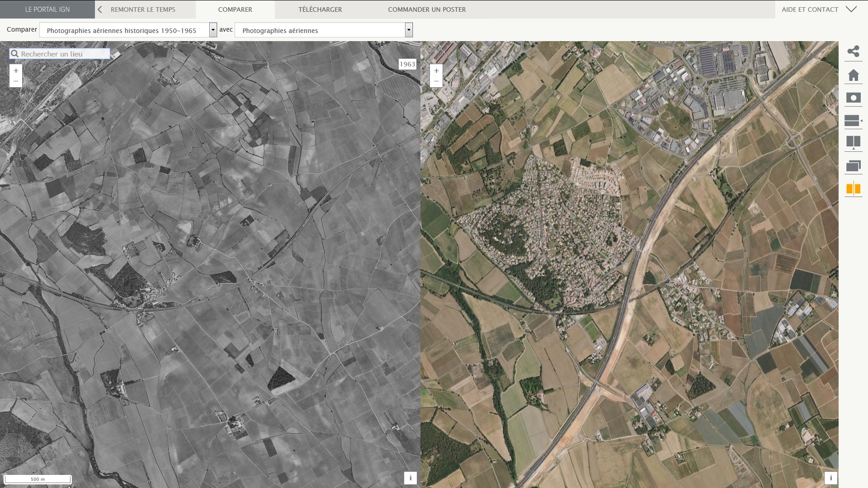This screenshot has width=868, height=488.
Task: Open the Télécharger tab
Action: tap(320, 9)
